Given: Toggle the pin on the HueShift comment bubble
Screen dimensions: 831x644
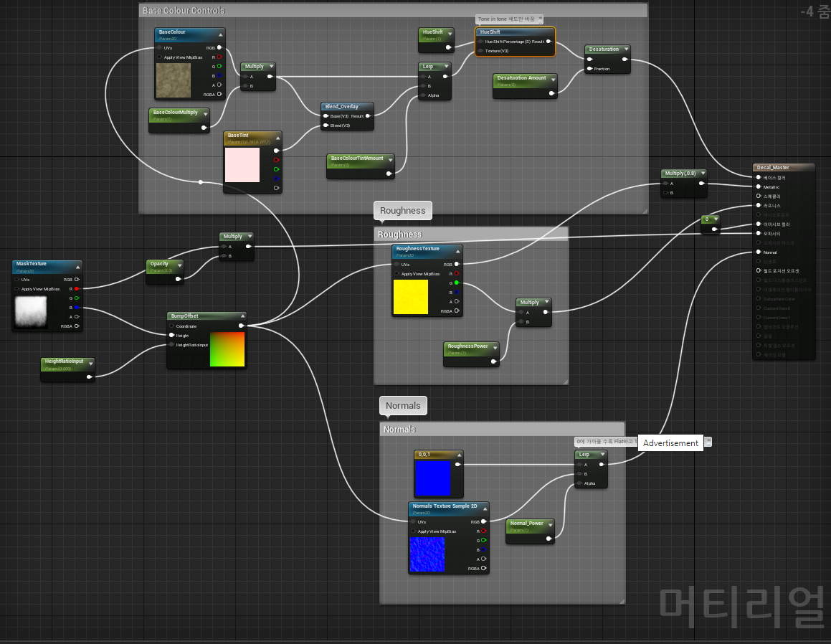Looking at the screenshot, I should (x=541, y=19).
